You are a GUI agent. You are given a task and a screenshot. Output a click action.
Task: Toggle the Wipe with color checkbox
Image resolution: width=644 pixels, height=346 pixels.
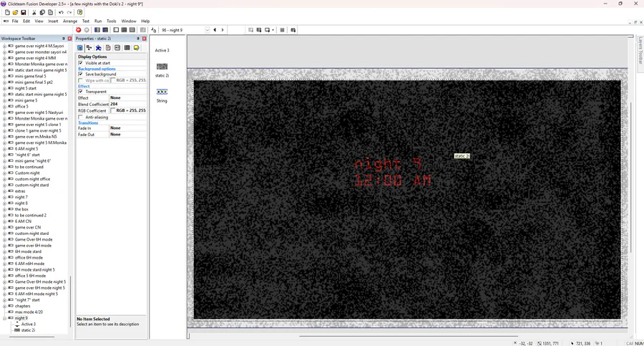pyautogui.click(x=80, y=80)
